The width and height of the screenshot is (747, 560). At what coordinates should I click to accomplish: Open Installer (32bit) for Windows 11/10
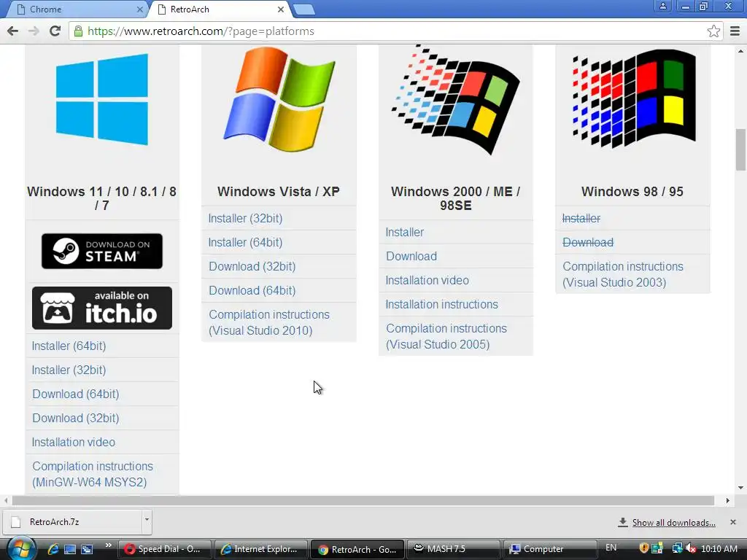(69, 370)
